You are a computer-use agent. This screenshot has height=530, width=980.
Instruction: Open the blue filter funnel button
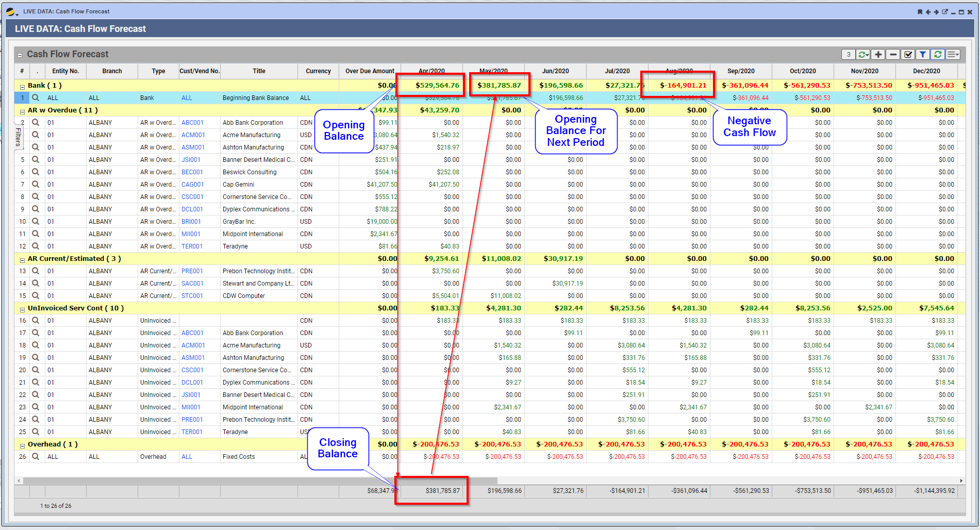click(923, 54)
